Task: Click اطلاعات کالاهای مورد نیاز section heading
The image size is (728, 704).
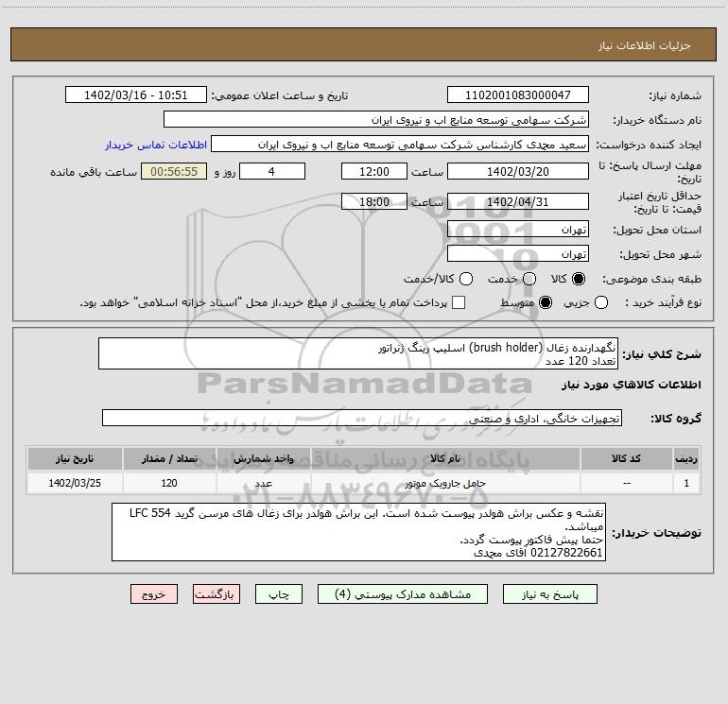Action: tap(632, 385)
